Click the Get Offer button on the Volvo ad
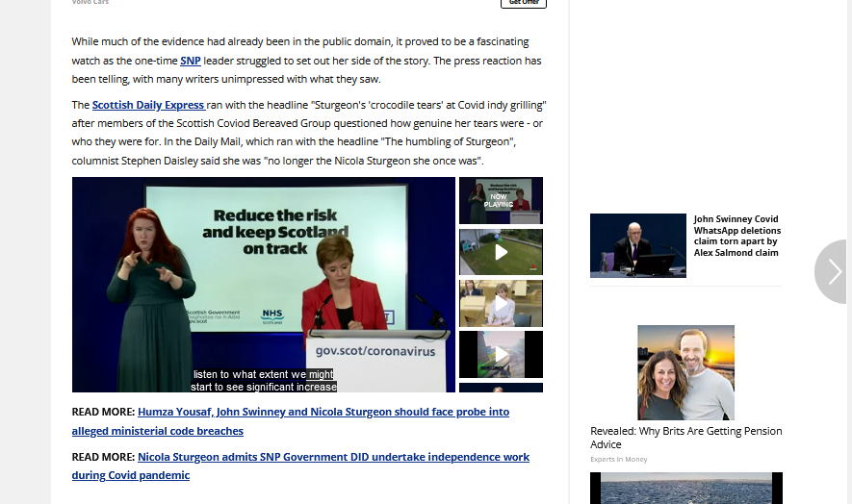 tap(524, 3)
